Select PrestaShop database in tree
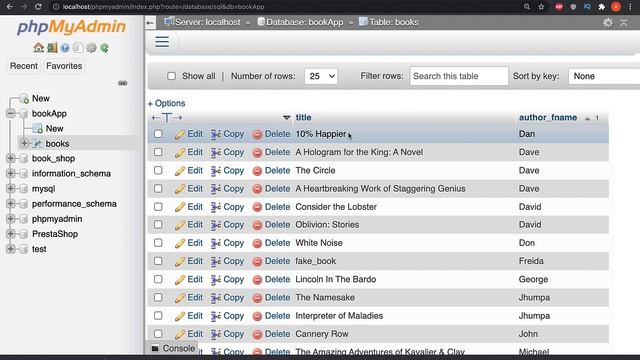640x360 pixels. click(x=55, y=234)
